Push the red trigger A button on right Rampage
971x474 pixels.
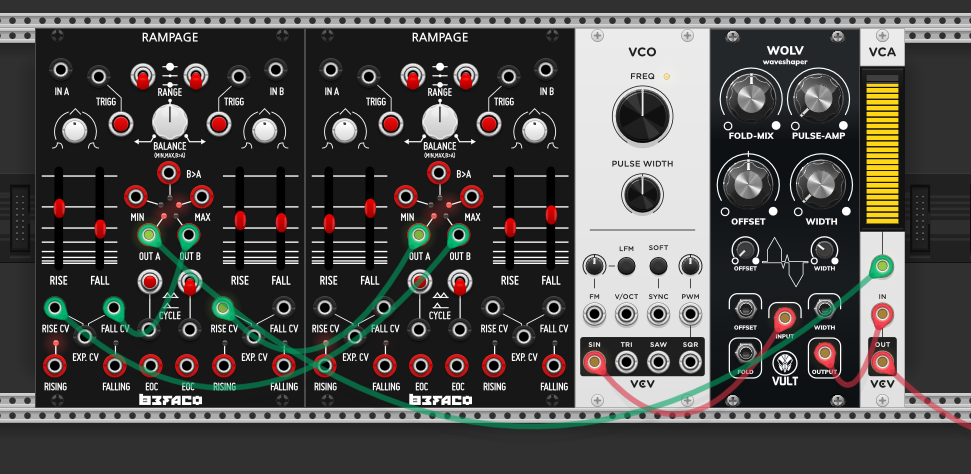point(391,124)
